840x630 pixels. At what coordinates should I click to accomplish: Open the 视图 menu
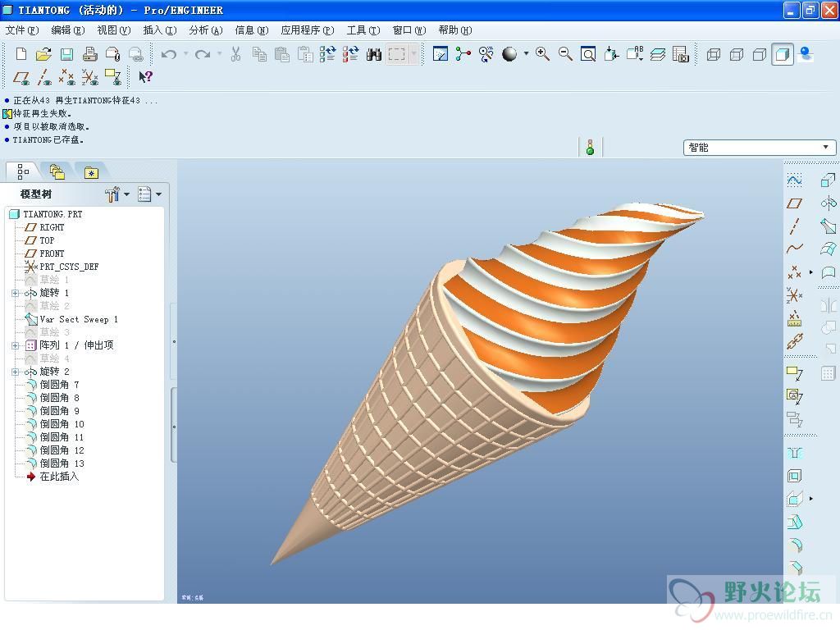tap(113, 30)
